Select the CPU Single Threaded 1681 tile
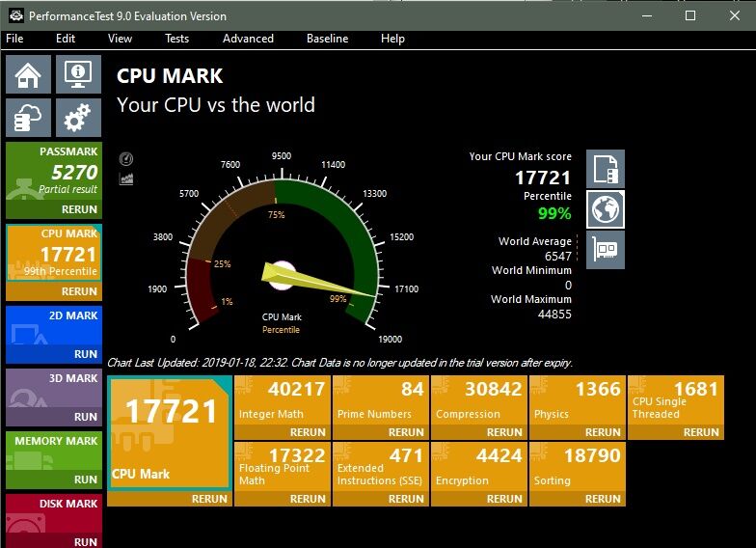 (x=676, y=401)
